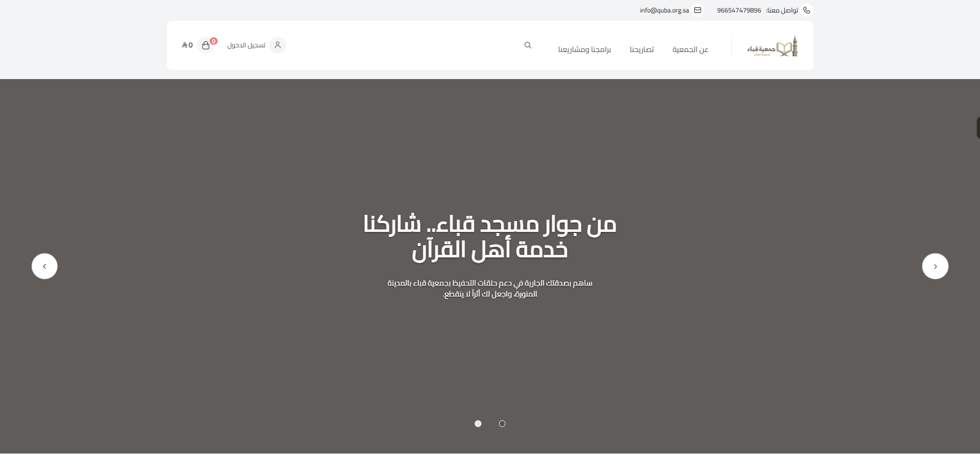Open the shopping bag cart icon

(x=206, y=45)
